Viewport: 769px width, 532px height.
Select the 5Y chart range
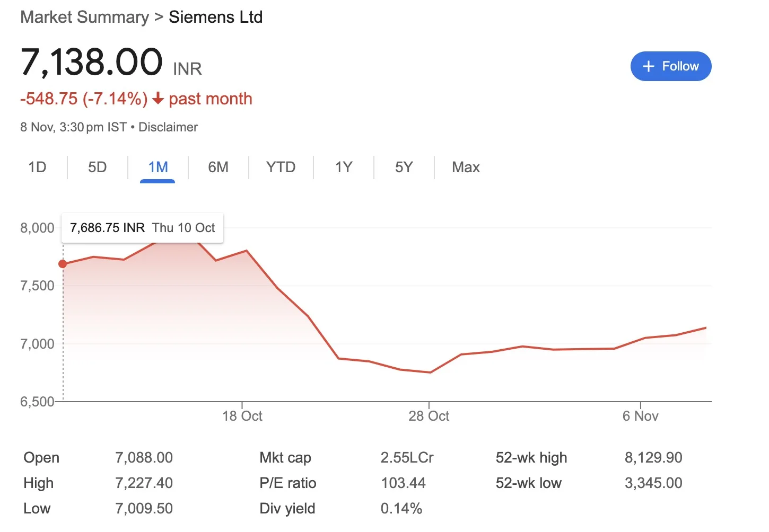(x=404, y=167)
